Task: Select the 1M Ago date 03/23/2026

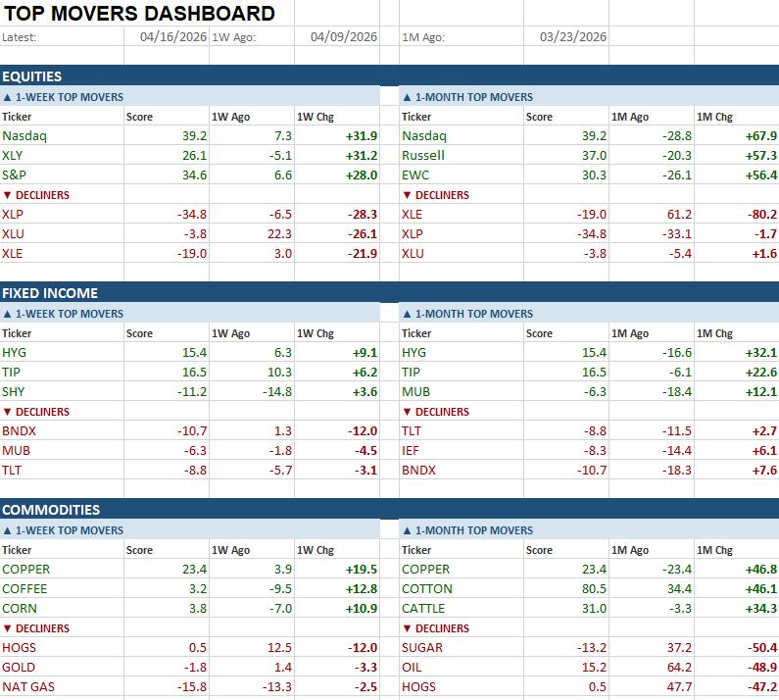Action: pyautogui.click(x=565, y=37)
